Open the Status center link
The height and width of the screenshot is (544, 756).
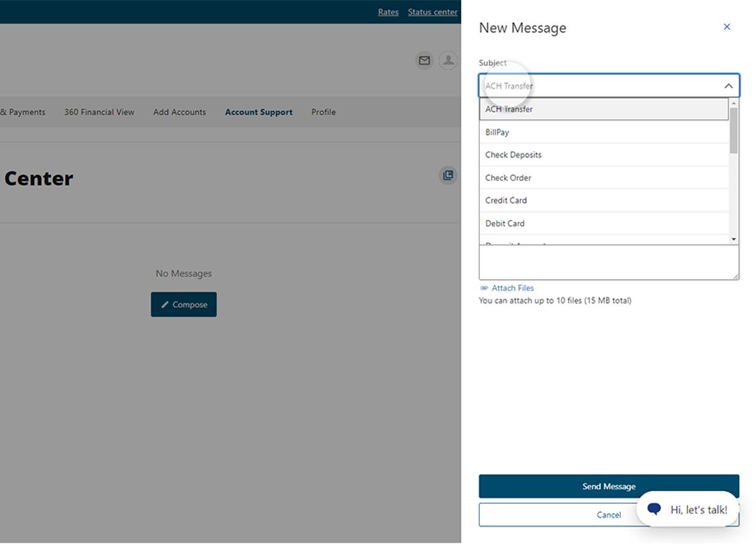point(433,12)
